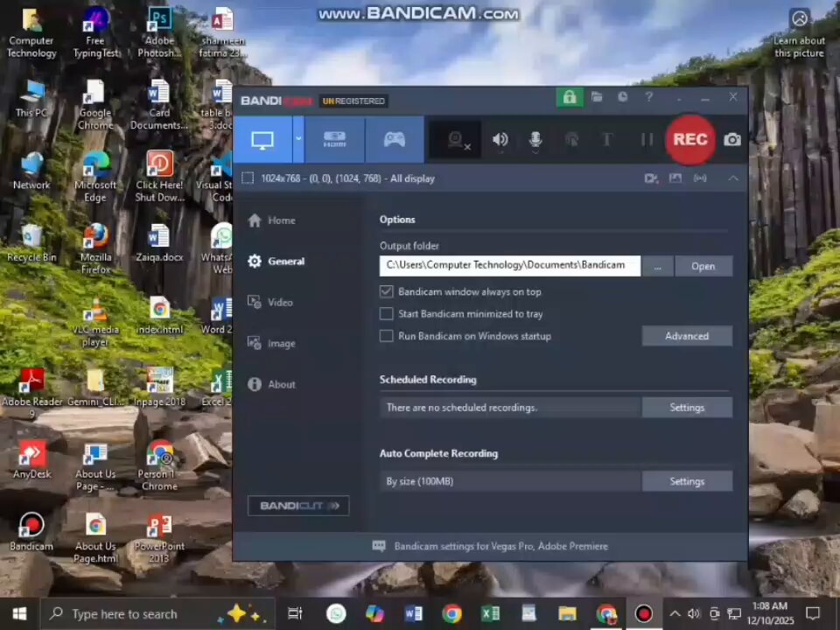Go to the Home tab
The width and height of the screenshot is (840, 630).
pyautogui.click(x=271, y=220)
